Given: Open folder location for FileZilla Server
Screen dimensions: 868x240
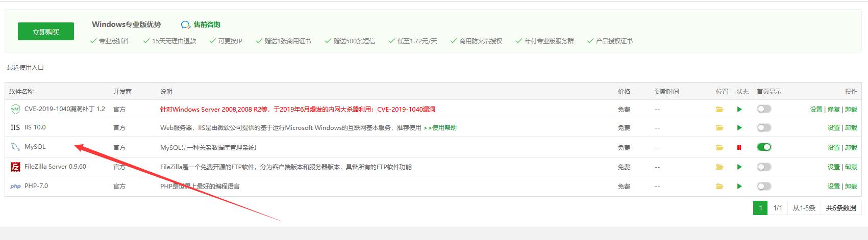Looking at the screenshot, I should pos(720,167).
